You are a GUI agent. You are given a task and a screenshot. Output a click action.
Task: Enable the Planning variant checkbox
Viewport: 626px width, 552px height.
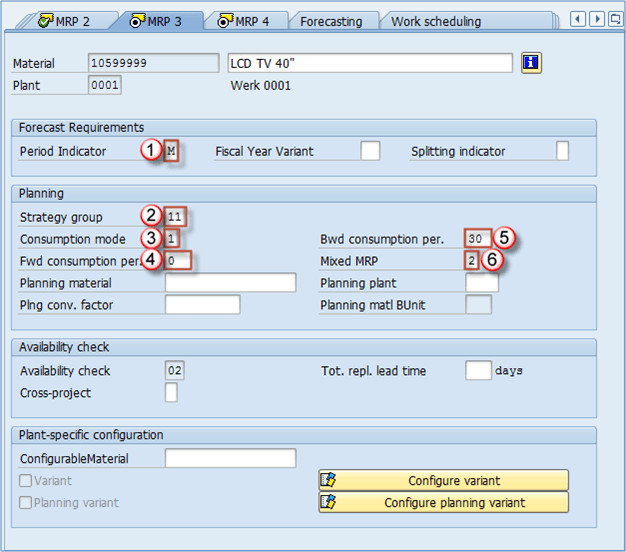[x=25, y=503]
